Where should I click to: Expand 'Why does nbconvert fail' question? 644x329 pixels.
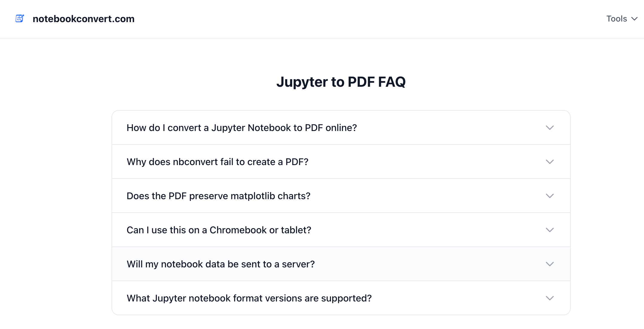point(217,162)
